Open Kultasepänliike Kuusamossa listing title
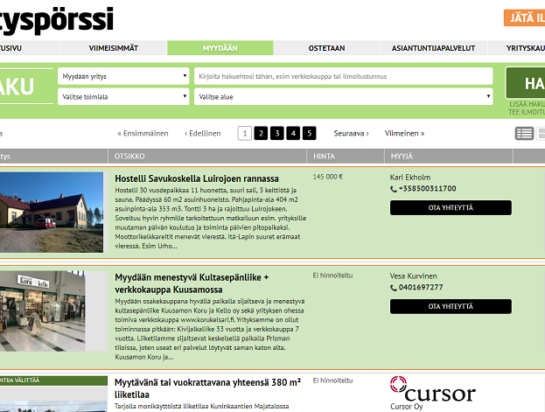 click(x=192, y=283)
